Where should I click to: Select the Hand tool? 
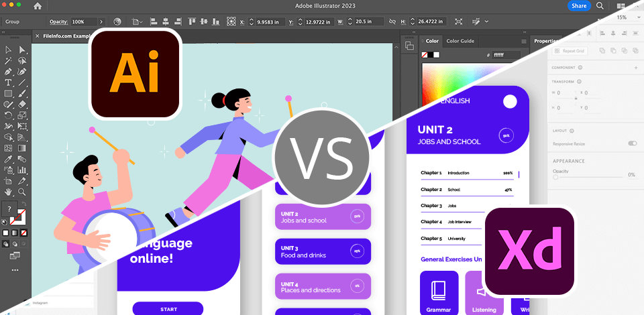[x=8, y=192]
